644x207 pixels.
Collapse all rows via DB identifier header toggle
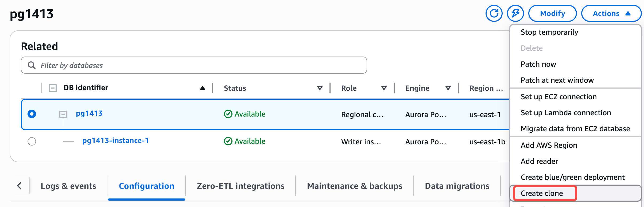click(53, 88)
